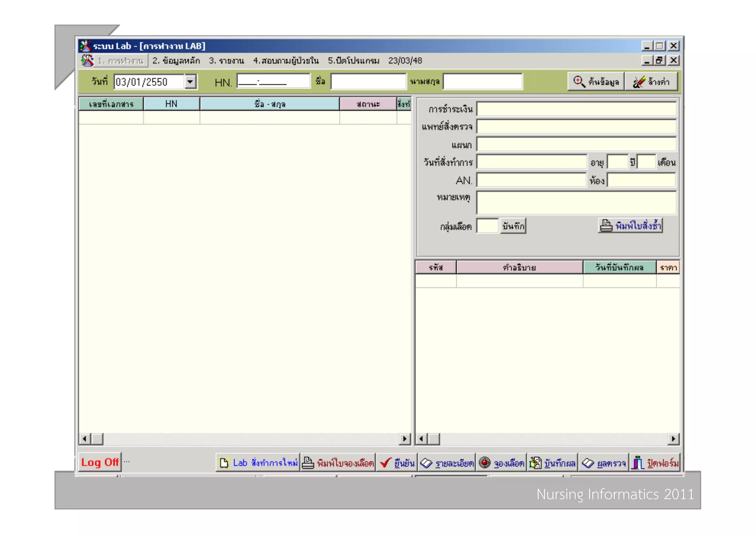Click the ยืนยัน red checkmark button
The image size is (756, 534).
397,463
